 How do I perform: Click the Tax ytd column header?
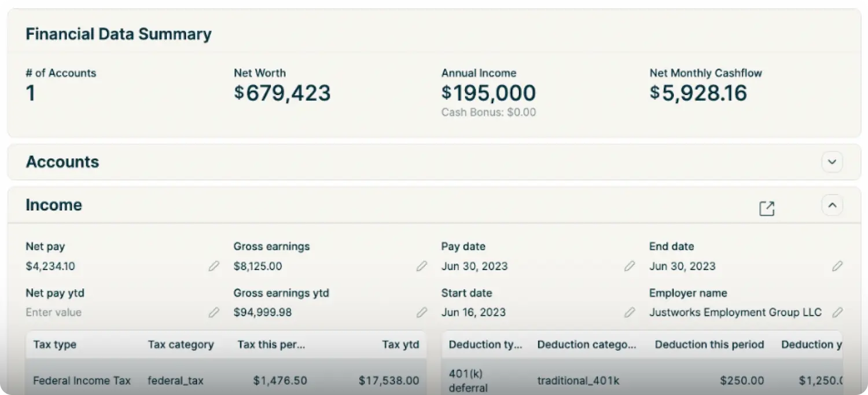[x=400, y=345]
